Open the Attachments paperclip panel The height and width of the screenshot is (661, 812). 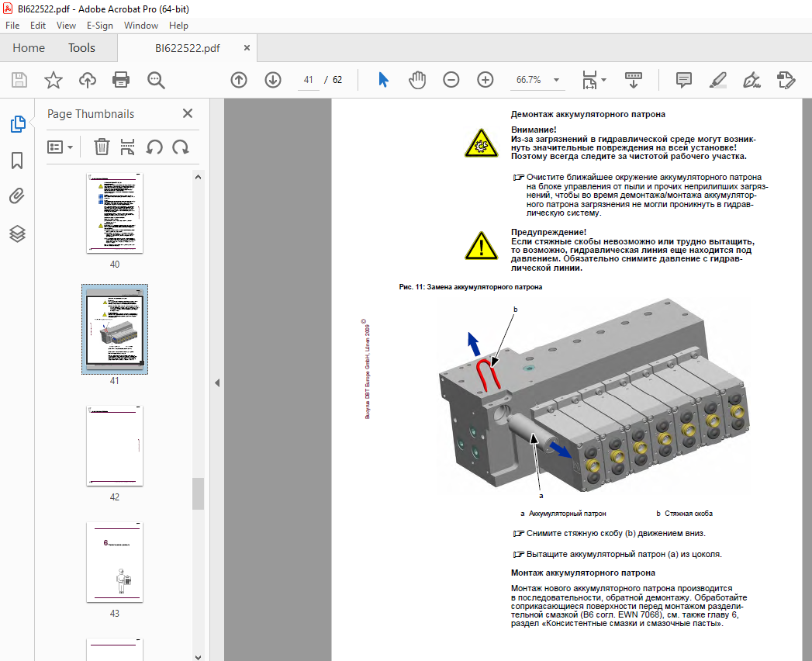17,196
